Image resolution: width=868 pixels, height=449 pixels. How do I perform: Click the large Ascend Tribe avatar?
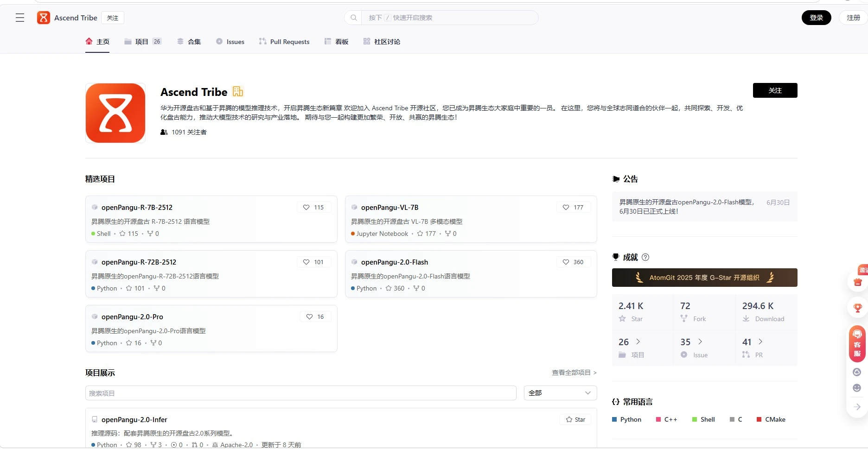click(x=115, y=113)
